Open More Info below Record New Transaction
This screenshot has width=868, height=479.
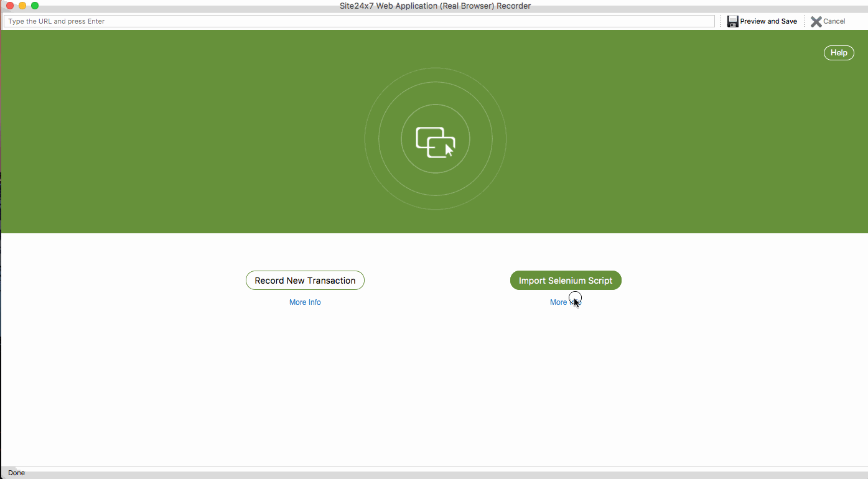point(305,302)
